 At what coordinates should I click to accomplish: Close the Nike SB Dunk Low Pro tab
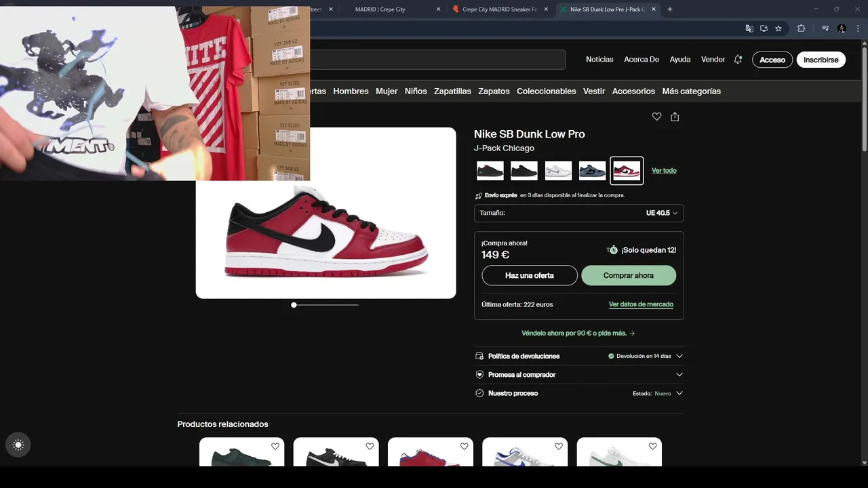click(x=654, y=9)
